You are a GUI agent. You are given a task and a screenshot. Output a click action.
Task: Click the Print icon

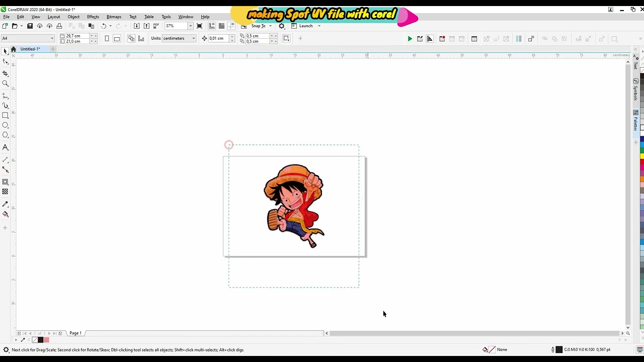pyautogui.click(x=59, y=26)
